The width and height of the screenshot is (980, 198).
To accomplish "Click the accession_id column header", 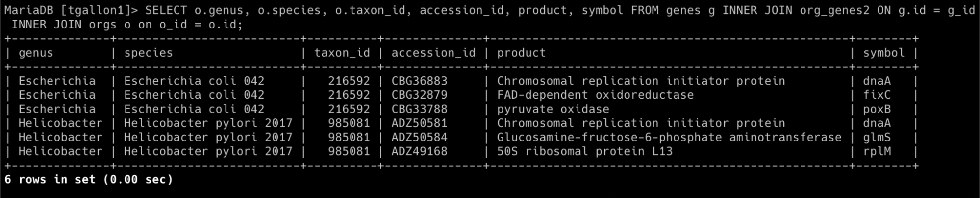I will (x=433, y=53).
